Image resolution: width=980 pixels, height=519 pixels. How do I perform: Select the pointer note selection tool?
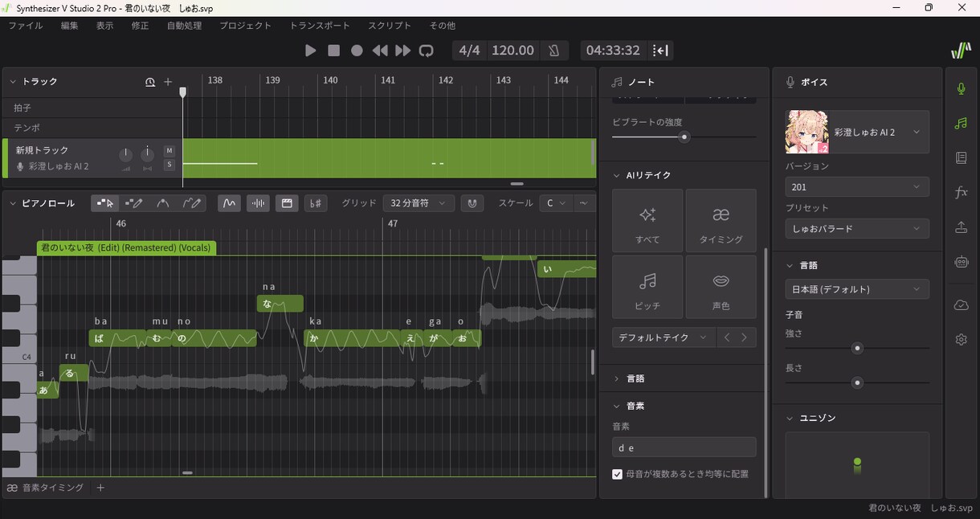point(105,203)
